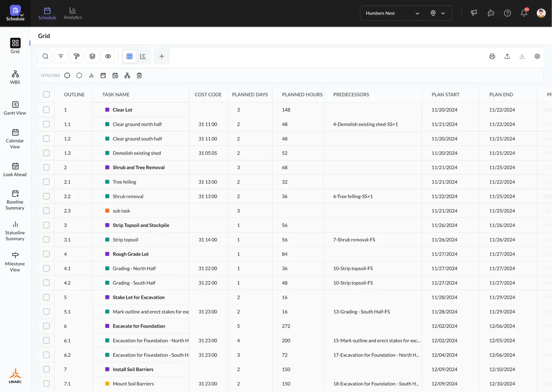The width and height of the screenshot is (552, 392).
Task: Click the dashed circle utilities icon
Action: (79, 76)
